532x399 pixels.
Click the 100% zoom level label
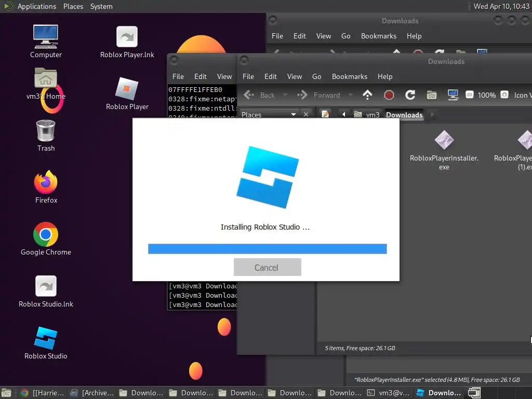pos(486,95)
